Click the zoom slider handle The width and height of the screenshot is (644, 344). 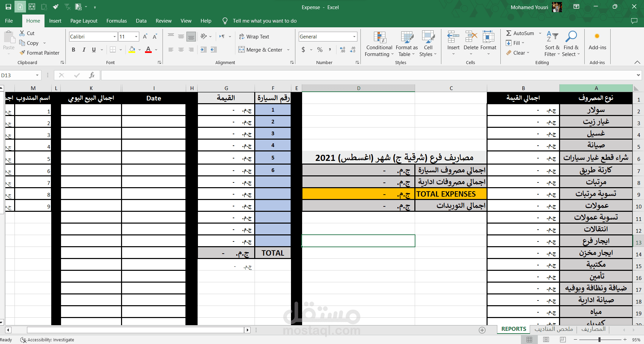click(x=599, y=340)
